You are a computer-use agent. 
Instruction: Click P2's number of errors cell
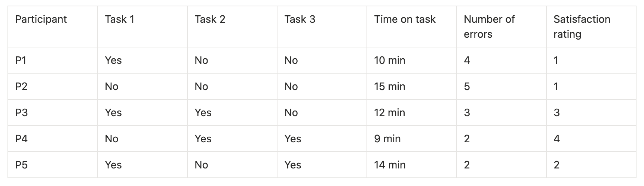click(467, 86)
